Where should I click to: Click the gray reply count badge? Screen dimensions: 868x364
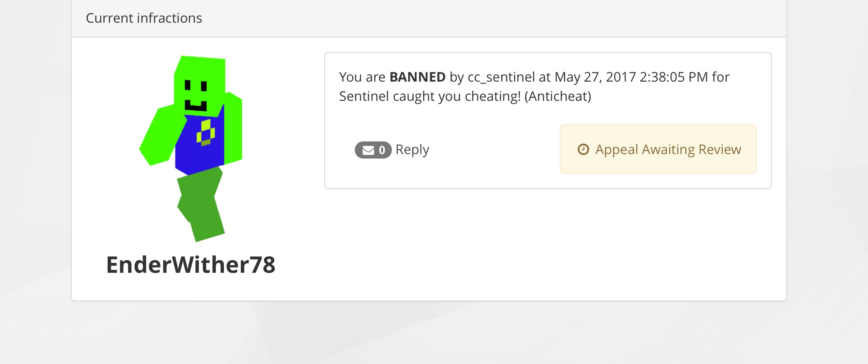click(373, 150)
